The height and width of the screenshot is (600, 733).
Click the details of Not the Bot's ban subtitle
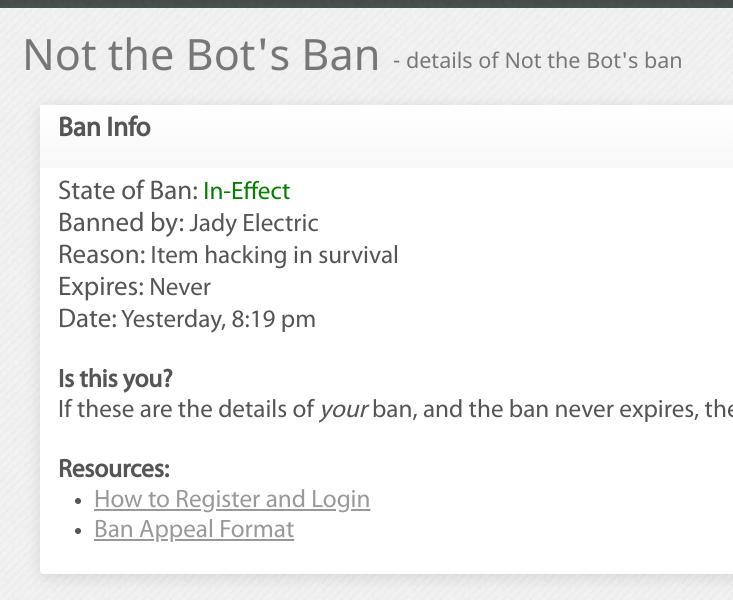[x=537, y=61]
